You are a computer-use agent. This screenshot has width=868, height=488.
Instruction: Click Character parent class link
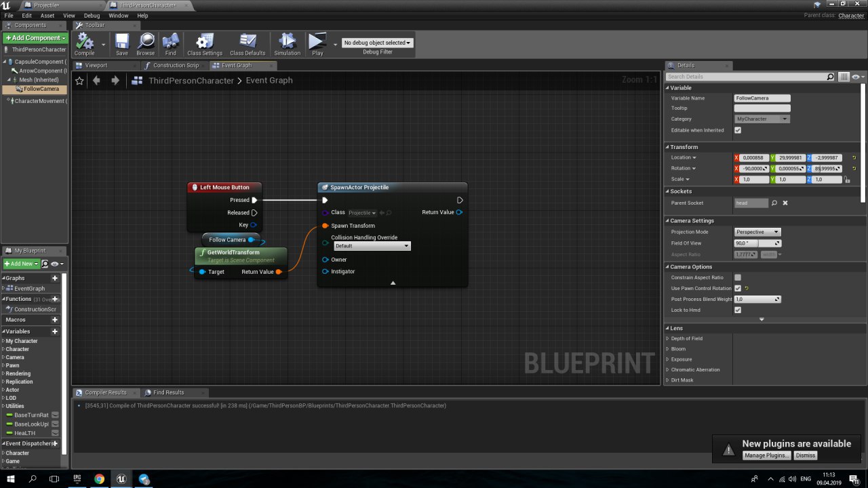point(851,16)
